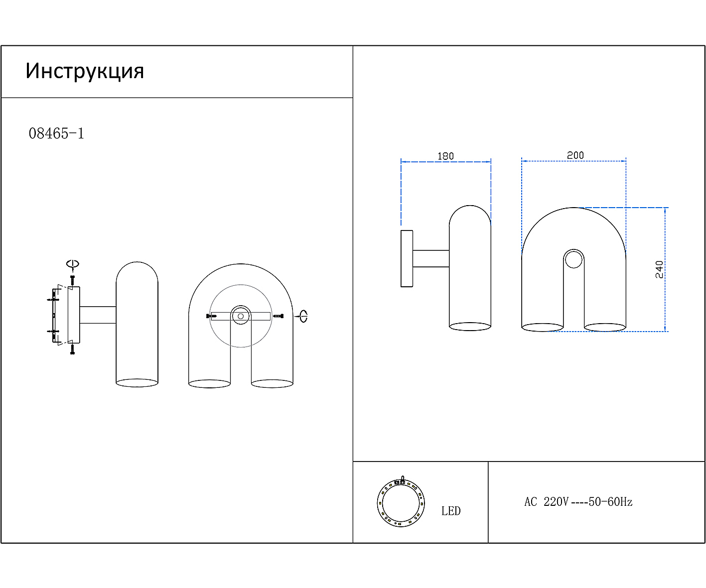This screenshot has width=706, height=588.
Task: Select the Инструкция heading text
Action: [x=85, y=71]
